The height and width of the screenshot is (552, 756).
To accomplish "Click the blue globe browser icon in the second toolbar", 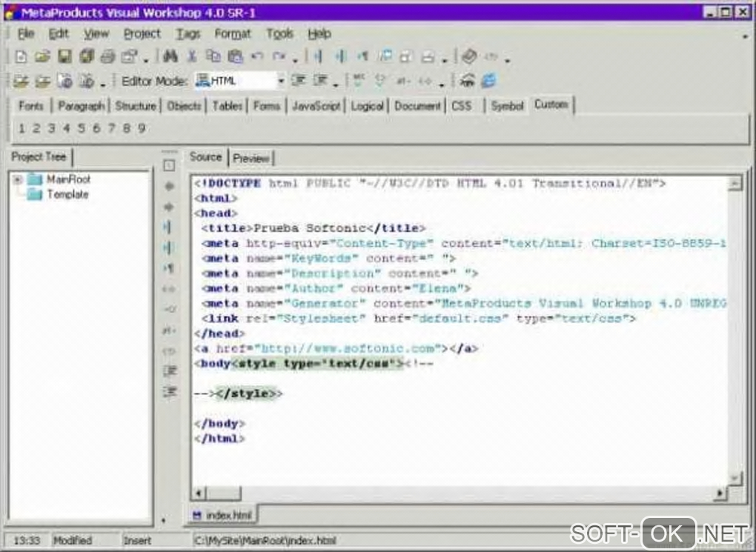I will [x=488, y=81].
